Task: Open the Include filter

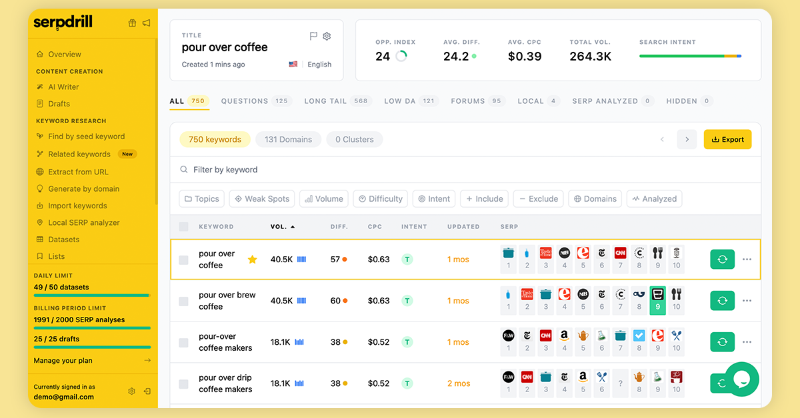Action: 485,199
